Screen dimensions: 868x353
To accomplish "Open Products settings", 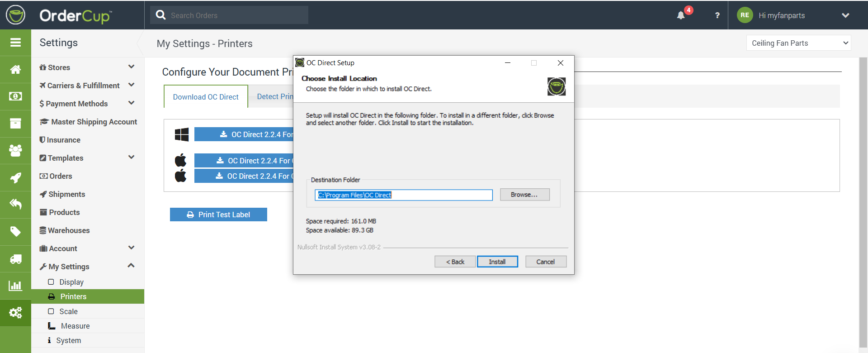I will coord(60,212).
